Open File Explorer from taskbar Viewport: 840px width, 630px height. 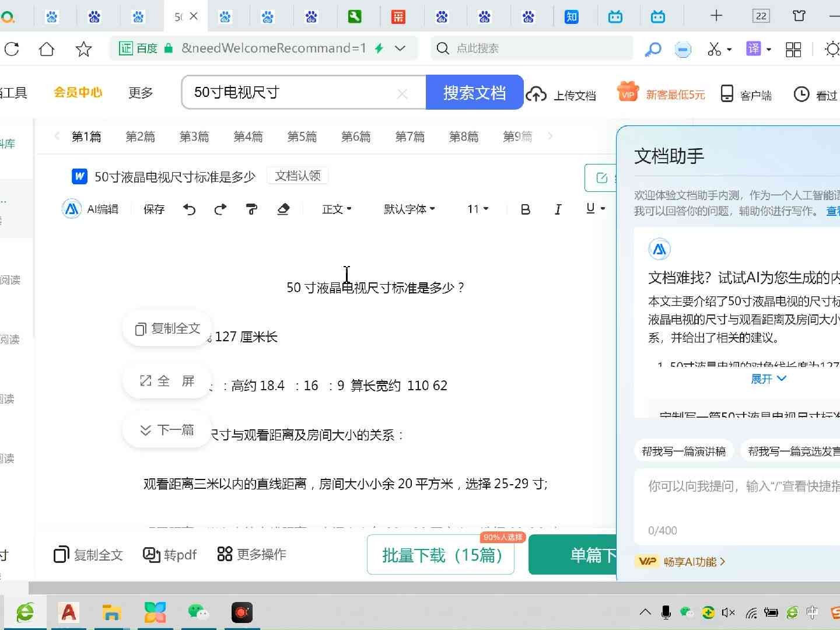pos(111,612)
